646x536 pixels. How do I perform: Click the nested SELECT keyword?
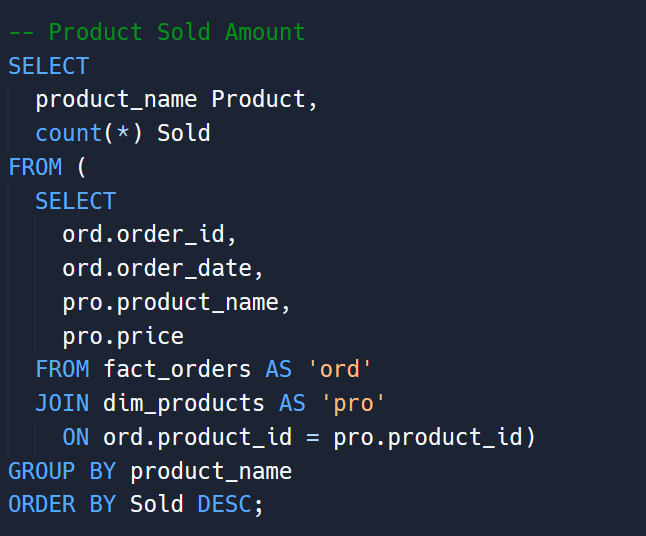76,201
